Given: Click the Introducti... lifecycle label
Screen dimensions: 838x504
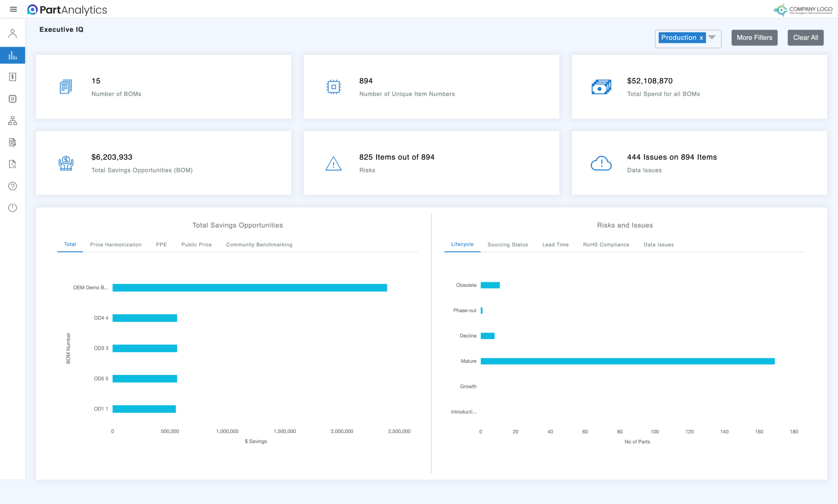Looking at the screenshot, I should point(464,412).
